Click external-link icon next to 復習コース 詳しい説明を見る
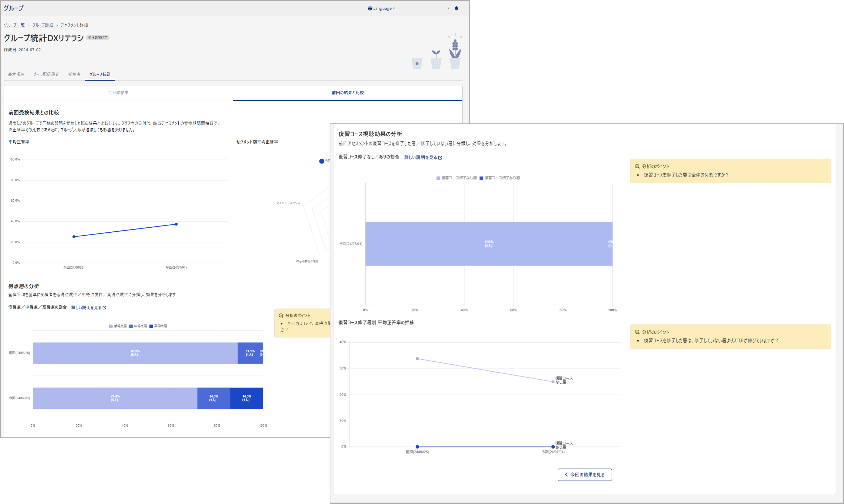Image resolution: width=844 pixels, height=504 pixels. coord(440,157)
